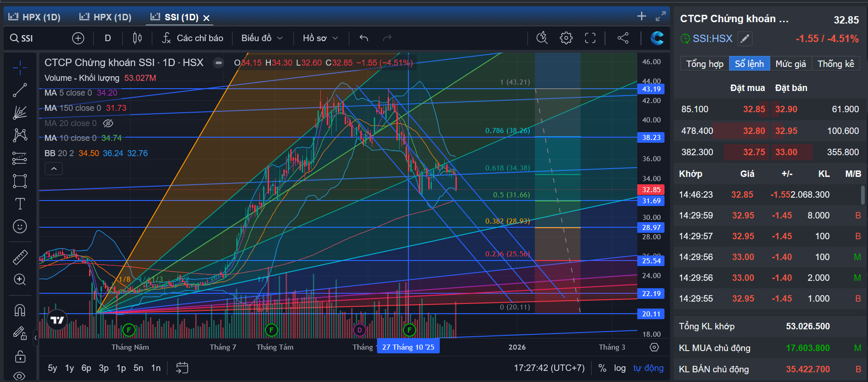Open the quick search lightning icon
868x382 pixels.
542,38
